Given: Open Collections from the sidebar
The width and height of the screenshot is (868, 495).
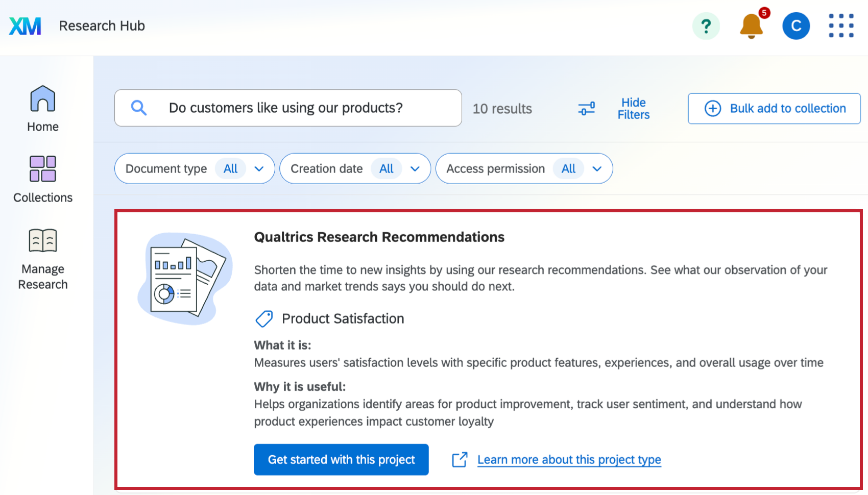Looking at the screenshot, I should click(x=42, y=180).
